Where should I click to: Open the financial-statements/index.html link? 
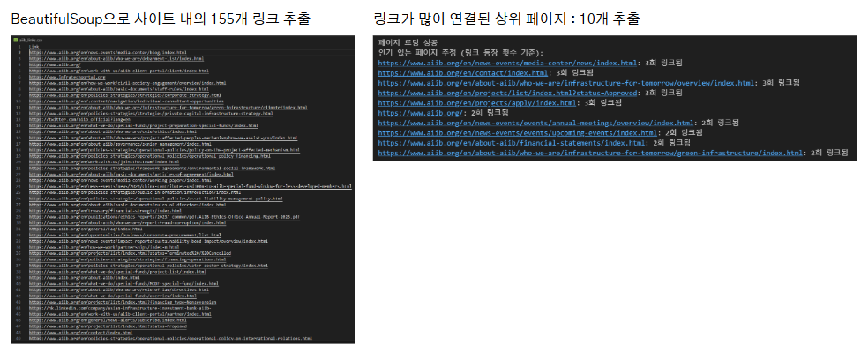(512, 143)
